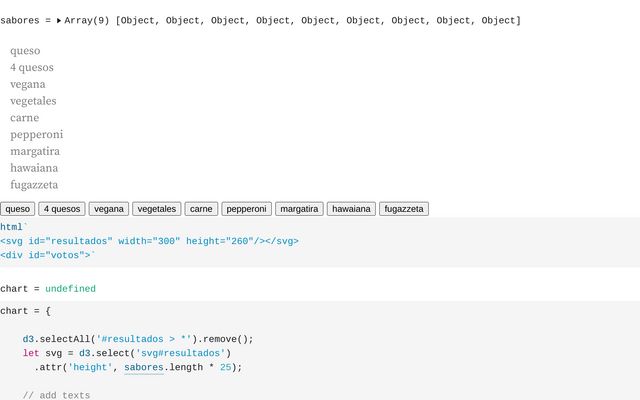Expand the sabores Array(9) disclosure triangle

(59, 20)
